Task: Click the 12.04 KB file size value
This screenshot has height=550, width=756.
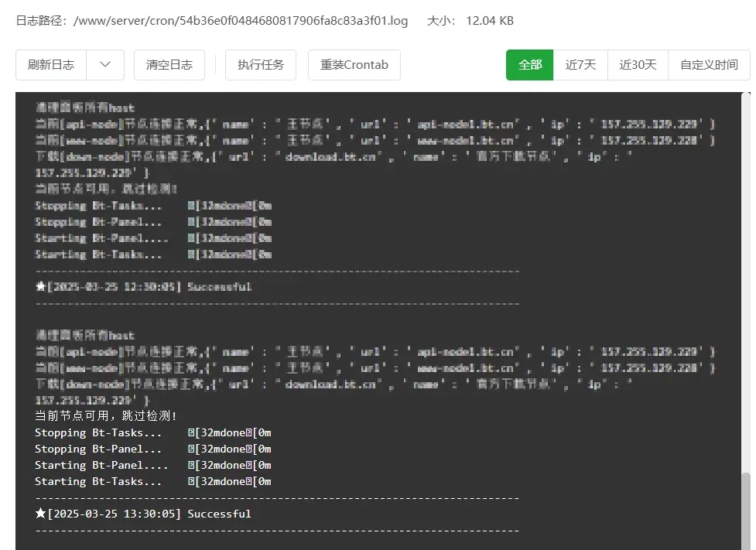Action: 490,21
